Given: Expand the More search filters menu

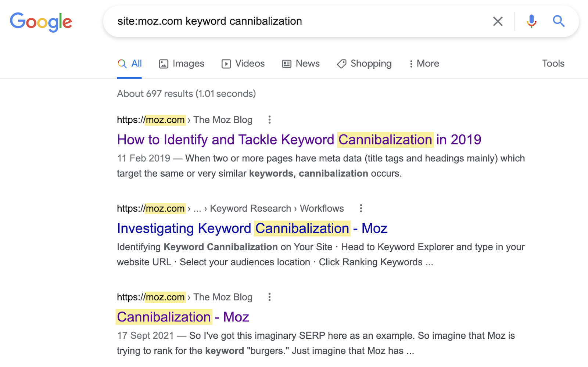Looking at the screenshot, I should pos(424,64).
